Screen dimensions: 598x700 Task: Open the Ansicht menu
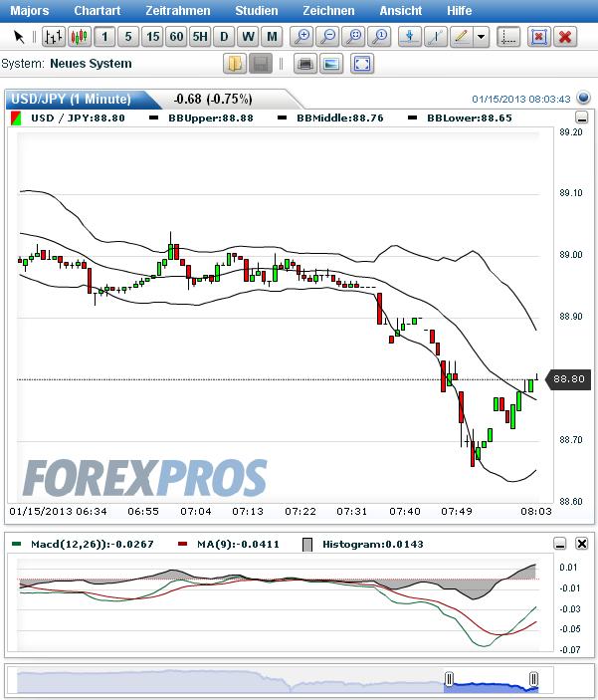point(400,10)
